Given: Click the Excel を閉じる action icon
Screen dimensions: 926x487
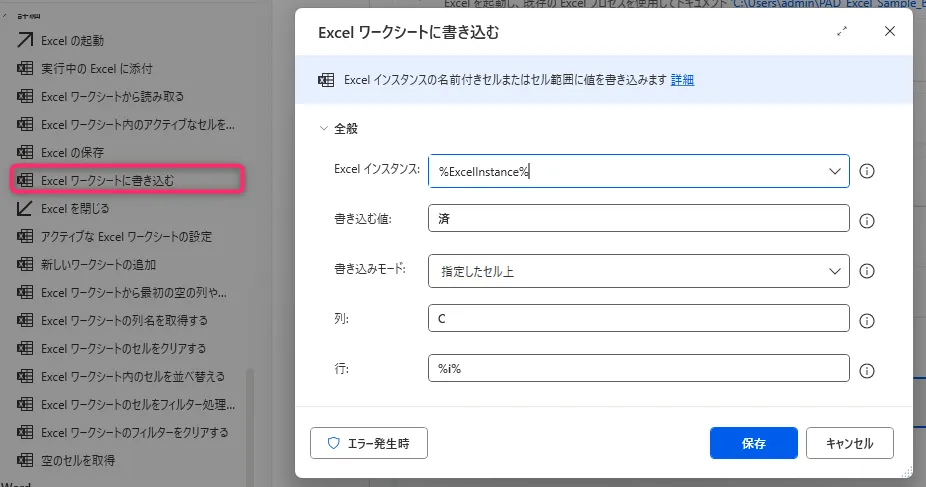Looking at the screenshot, I should 25,209.
